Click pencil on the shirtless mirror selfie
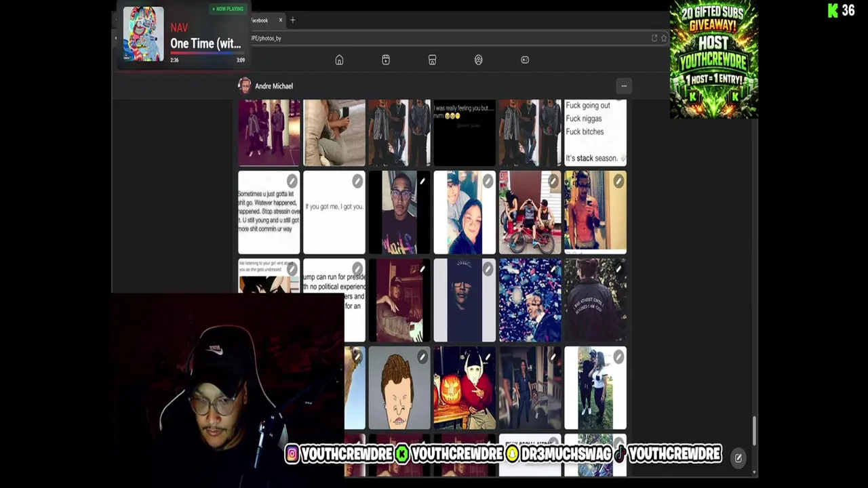This screenshot has height=488, width=868. coord(618,181)
